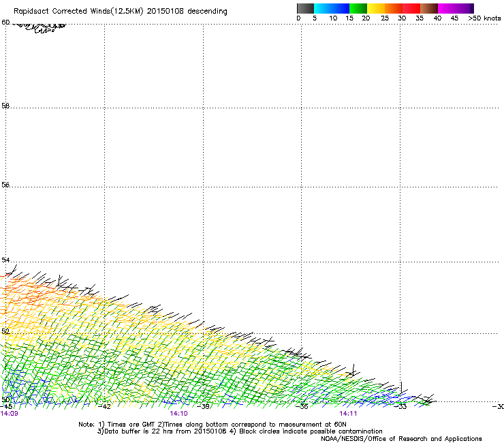Click the 'Data buffer is 22 hrs' note line
Screen dimensions: 504x443
(240, 431)
